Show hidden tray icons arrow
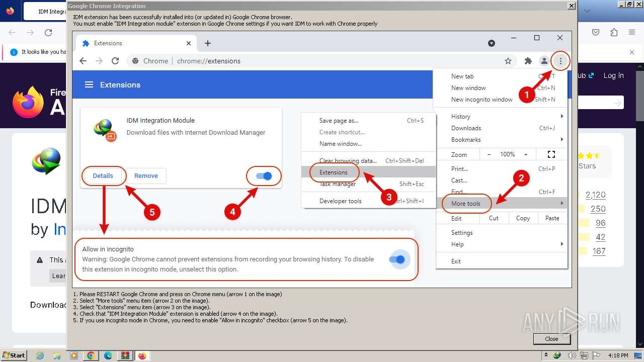Image resolution: width=644 pixels, height=362 pixels. tap(546, 355)
